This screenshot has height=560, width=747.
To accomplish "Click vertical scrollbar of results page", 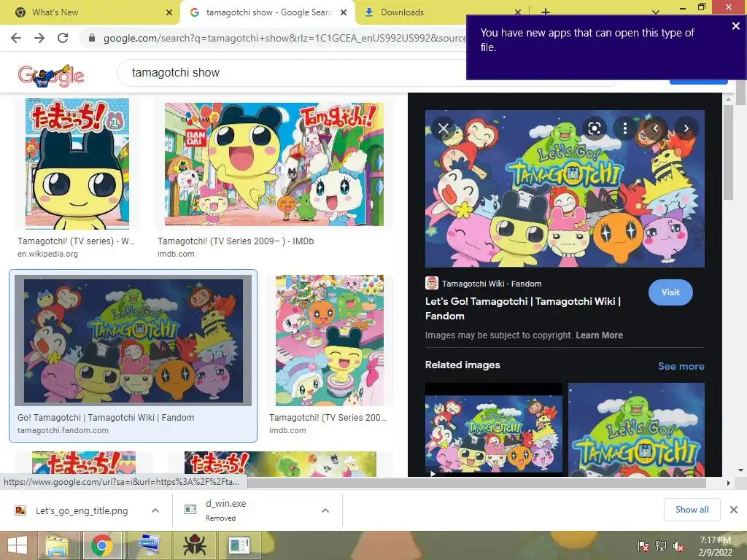I will pyautogui.click(x=740, y=93).
